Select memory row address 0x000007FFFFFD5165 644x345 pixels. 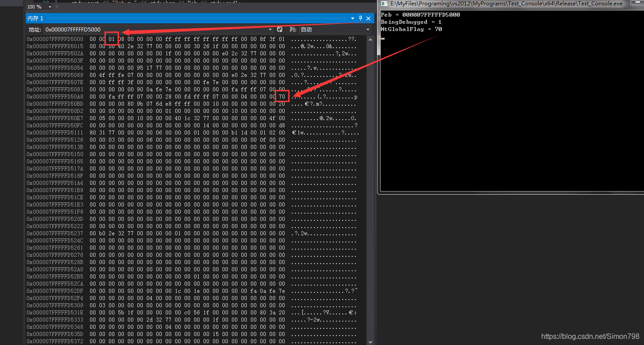tap(55, 161)
